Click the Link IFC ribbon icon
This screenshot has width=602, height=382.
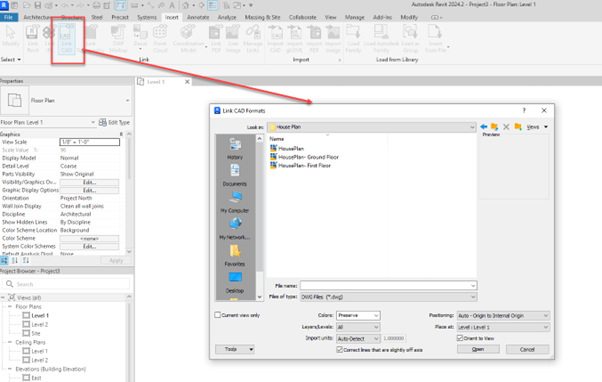pos(49,38)
